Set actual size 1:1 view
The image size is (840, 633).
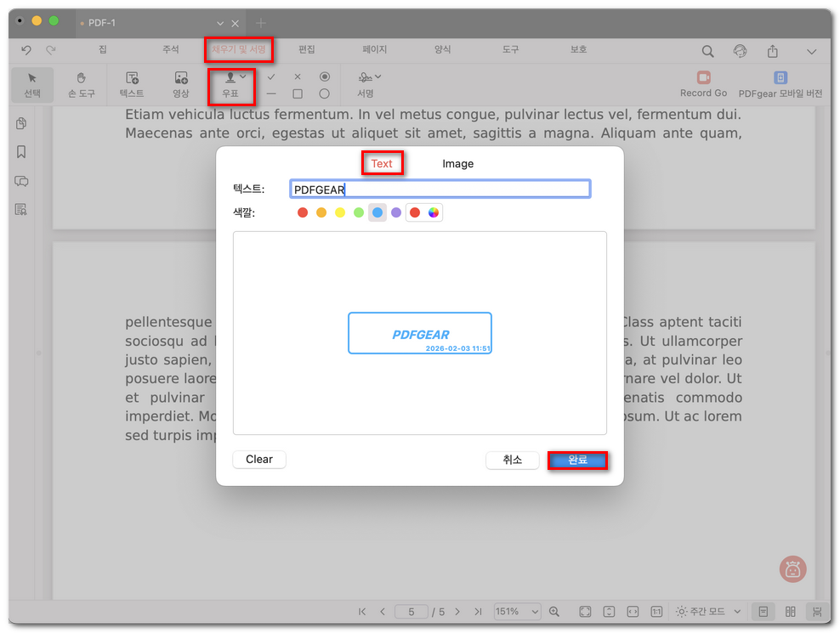point(656,612)
